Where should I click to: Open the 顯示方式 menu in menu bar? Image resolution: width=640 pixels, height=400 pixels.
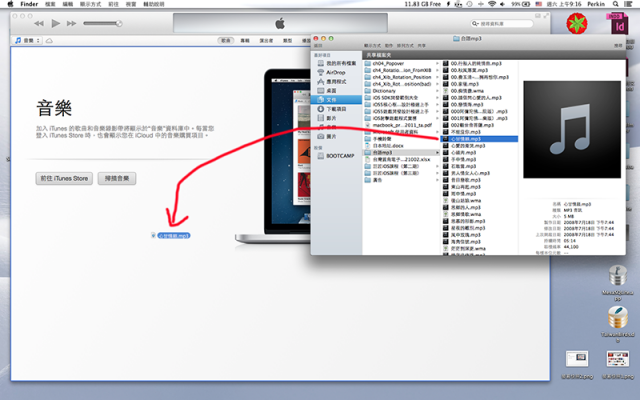point(90,4)
